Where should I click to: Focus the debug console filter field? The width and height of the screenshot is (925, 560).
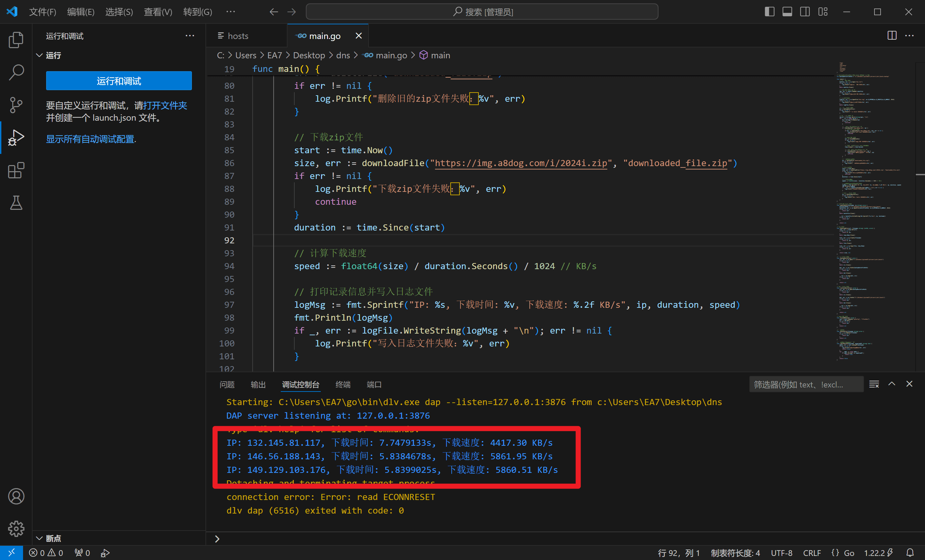tap(806, 384)
